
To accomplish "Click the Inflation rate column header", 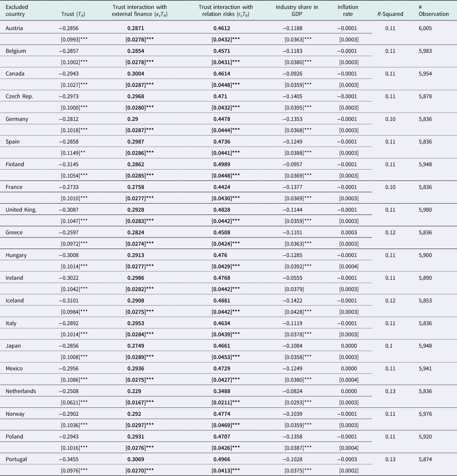I will coord(348,10).
